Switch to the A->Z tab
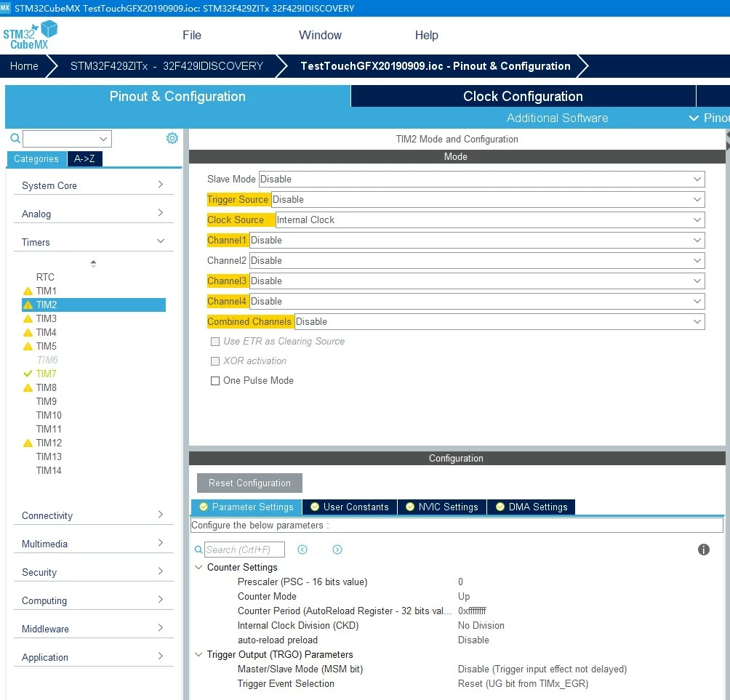The width and height of the screenshot is (730, 700). click(x=85, y=158)
